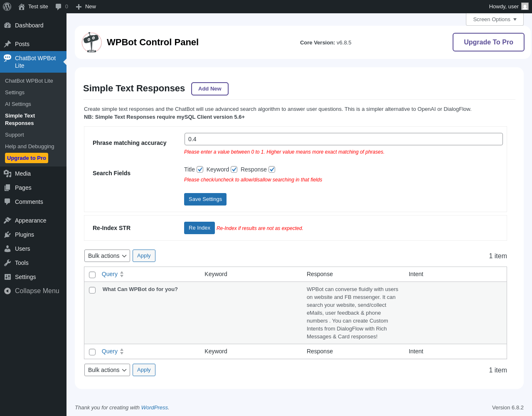This screenshot has height=416, width=532.
Task: Open the Media menu label
Action: click(23, 174)
